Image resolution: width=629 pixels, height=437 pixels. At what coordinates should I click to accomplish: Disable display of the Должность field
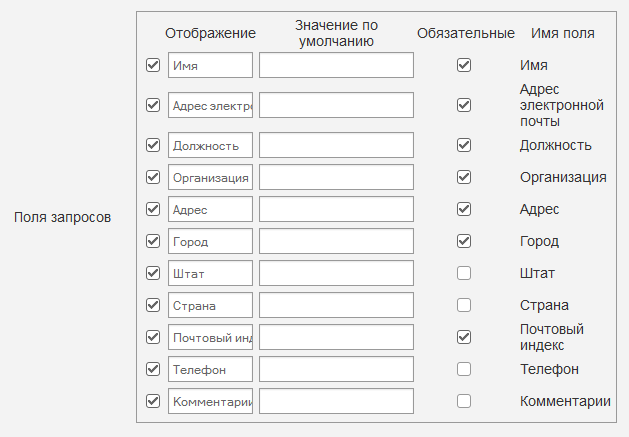[153, 145]
